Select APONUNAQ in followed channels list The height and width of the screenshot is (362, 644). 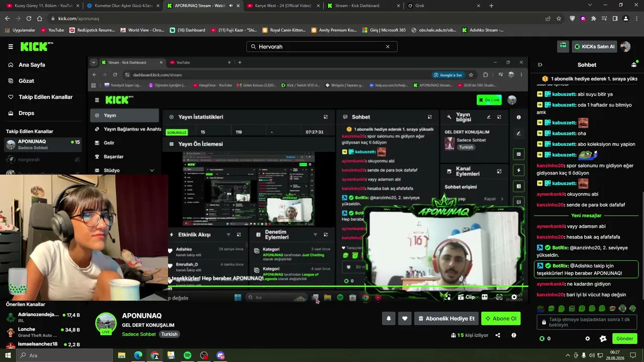(42, 145)
